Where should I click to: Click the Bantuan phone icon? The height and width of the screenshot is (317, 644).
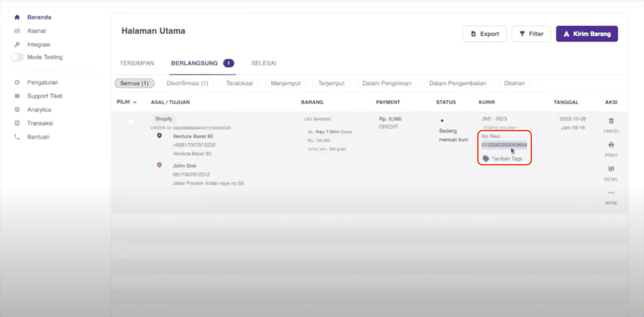coord(17,137)
